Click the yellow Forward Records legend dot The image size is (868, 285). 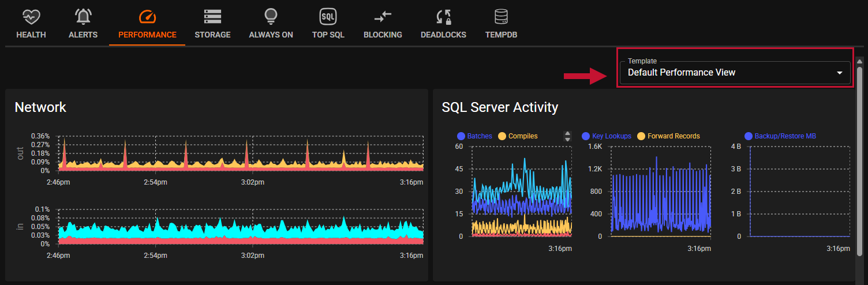(x=641, y=136)
